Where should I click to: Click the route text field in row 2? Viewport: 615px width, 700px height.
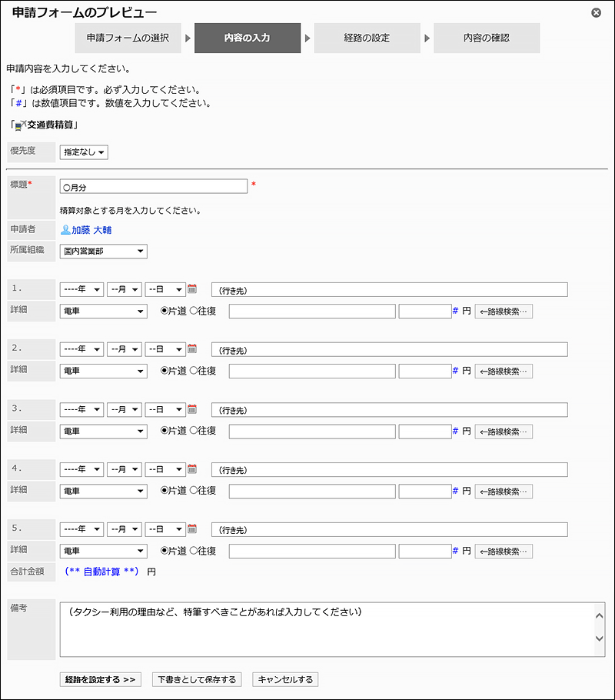pos(312,371)
